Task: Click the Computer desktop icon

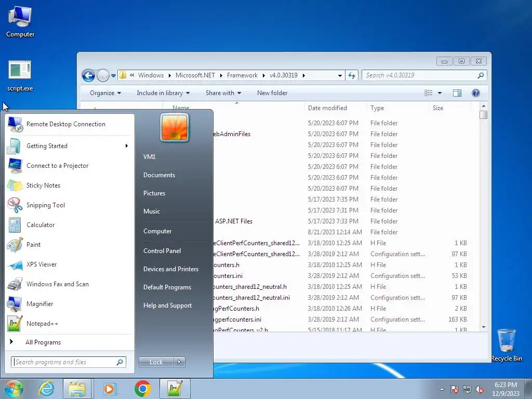Action: (20, 22)
